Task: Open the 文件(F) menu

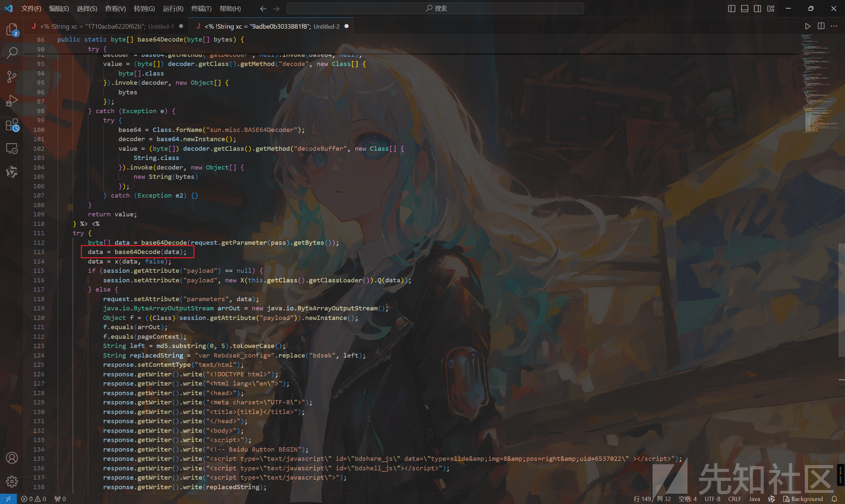Action: tap(31, 9)
